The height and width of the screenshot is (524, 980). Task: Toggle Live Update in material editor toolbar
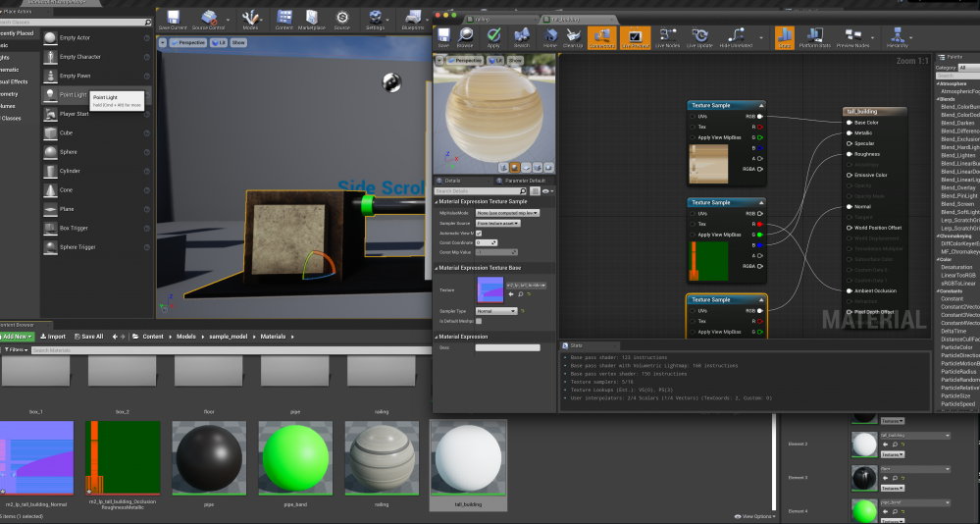point(699,37)
